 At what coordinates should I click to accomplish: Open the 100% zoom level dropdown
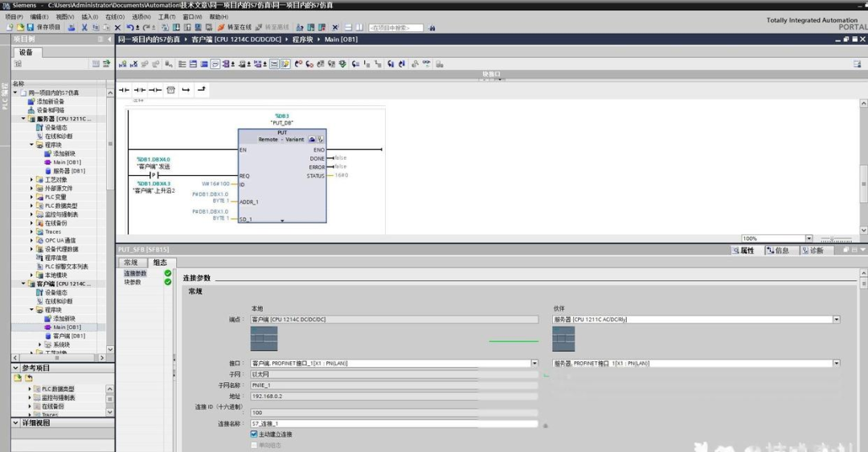[x=809, y=238]
